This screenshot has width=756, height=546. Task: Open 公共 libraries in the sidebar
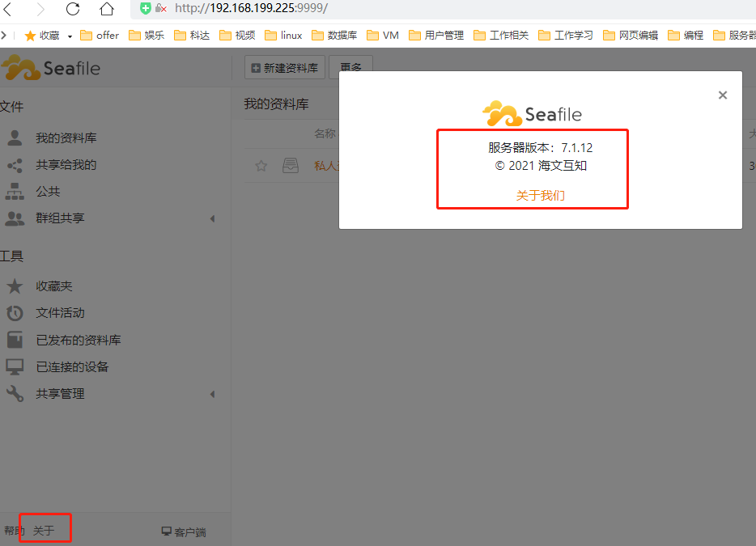(48, 192)
